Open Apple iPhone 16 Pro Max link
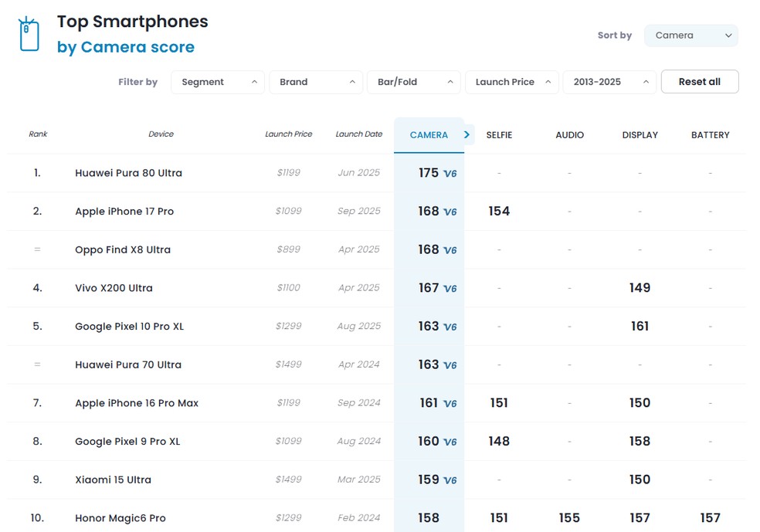Image resolution: width=760 pixels, height=532 pixels. [137, 402]
